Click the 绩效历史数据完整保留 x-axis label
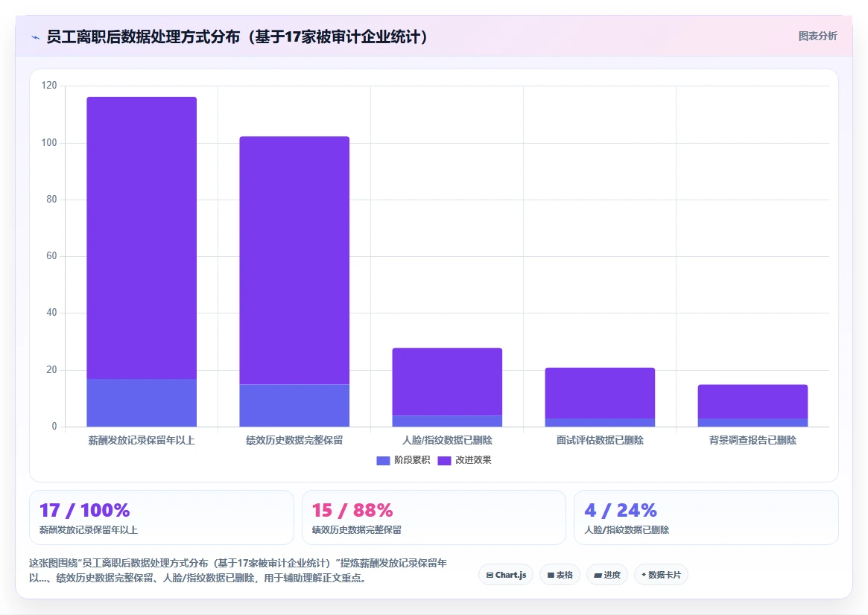This screenshot has width=868, height=615. coord(294,440)
